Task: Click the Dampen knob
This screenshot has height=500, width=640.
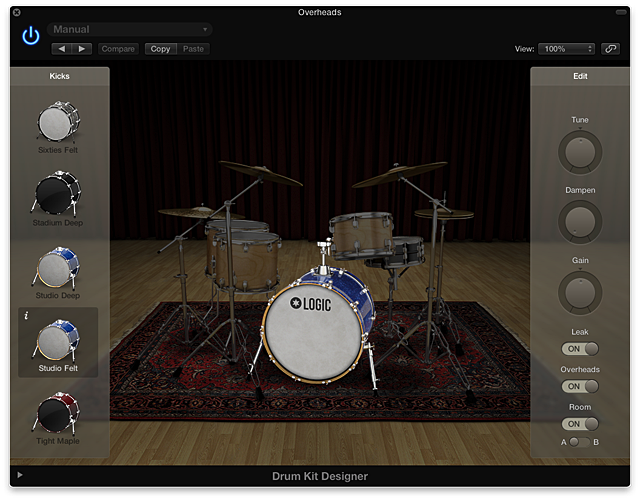Action: [580, 222]
